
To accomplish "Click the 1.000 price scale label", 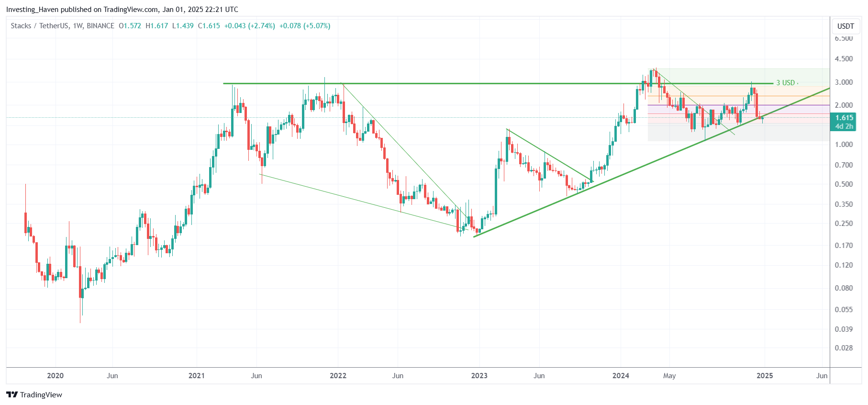I will coord(844,145).
